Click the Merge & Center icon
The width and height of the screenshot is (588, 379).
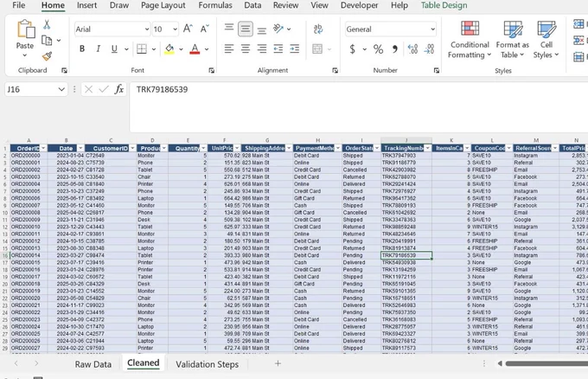point(317,48)
